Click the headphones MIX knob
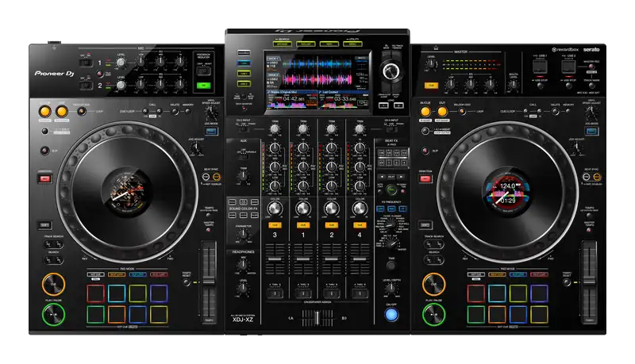This screenshot has width=635, height=364. 243,265
